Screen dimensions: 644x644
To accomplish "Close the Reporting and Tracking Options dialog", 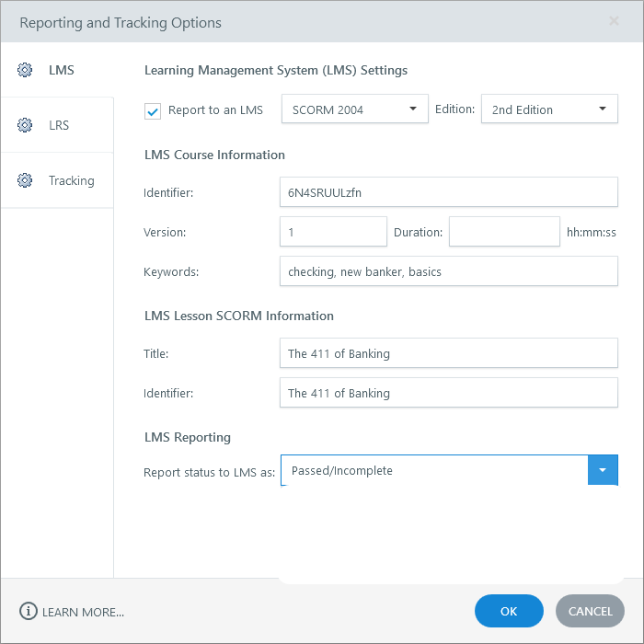I will (x=614, y=21).
